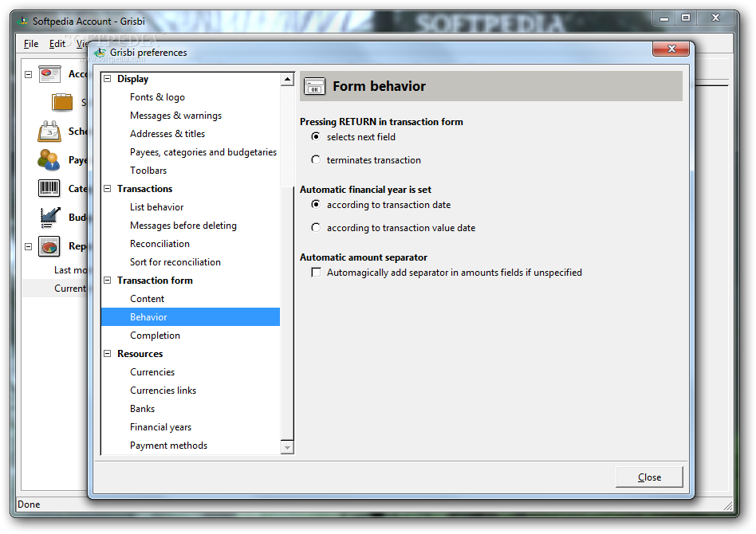Viewport: 756px width, 534px height.
Task: Open Completion preferences
Action: [x=155, y=336]
